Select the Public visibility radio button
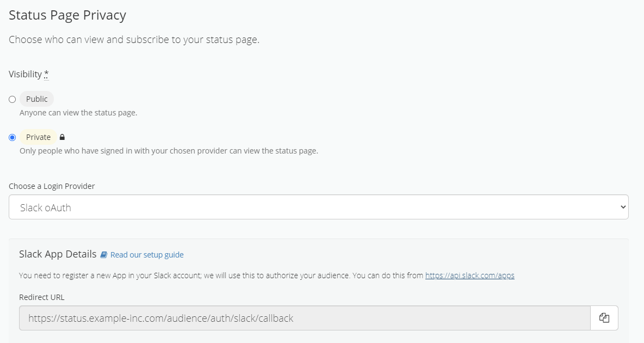 (13, 100)
